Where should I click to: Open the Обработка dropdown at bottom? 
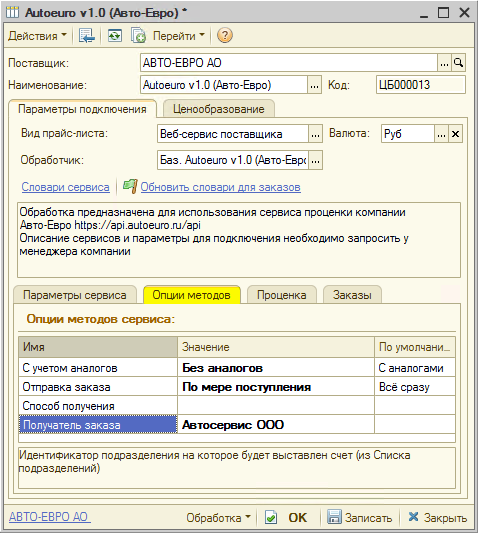218,518
